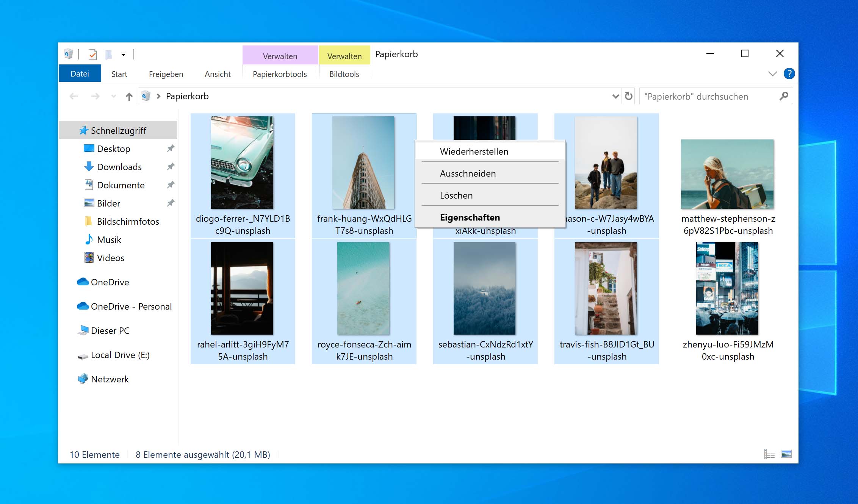This screenshot has height=504, width=858.
Task: Refresh the Papierkorb view
Action: click(629, 96)
